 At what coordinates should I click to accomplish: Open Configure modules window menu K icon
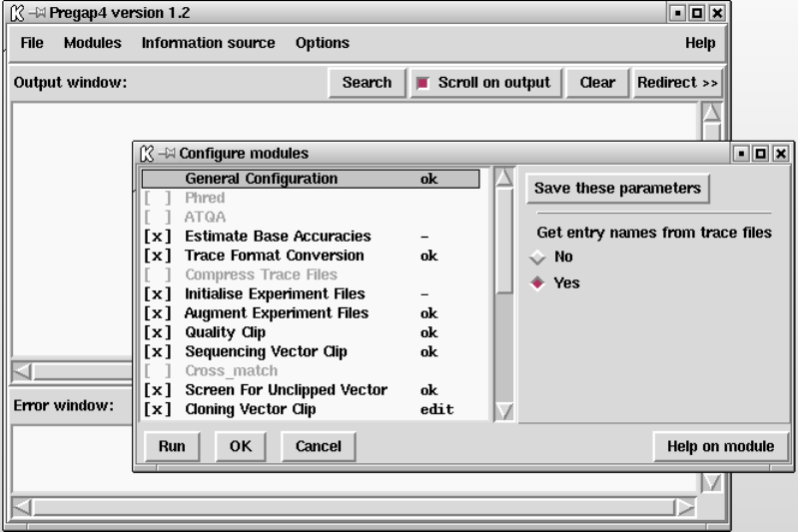tap(147, 153)
